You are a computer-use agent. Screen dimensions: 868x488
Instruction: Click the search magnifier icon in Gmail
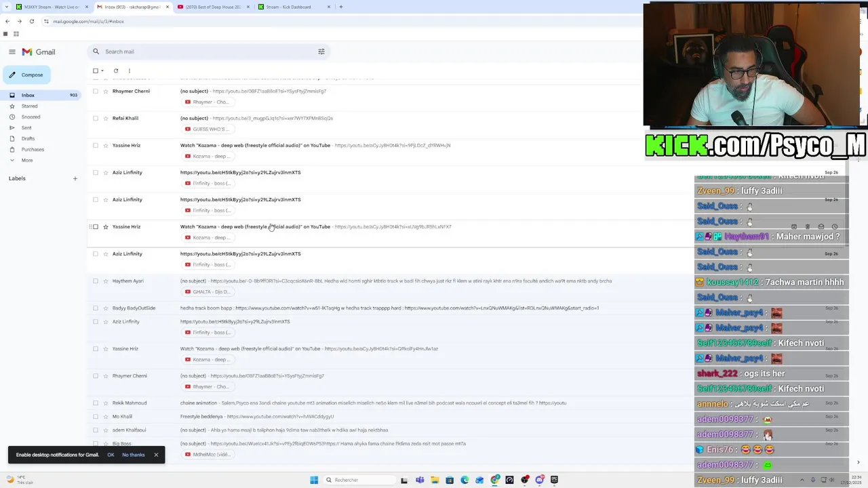[x=96, y=52]
